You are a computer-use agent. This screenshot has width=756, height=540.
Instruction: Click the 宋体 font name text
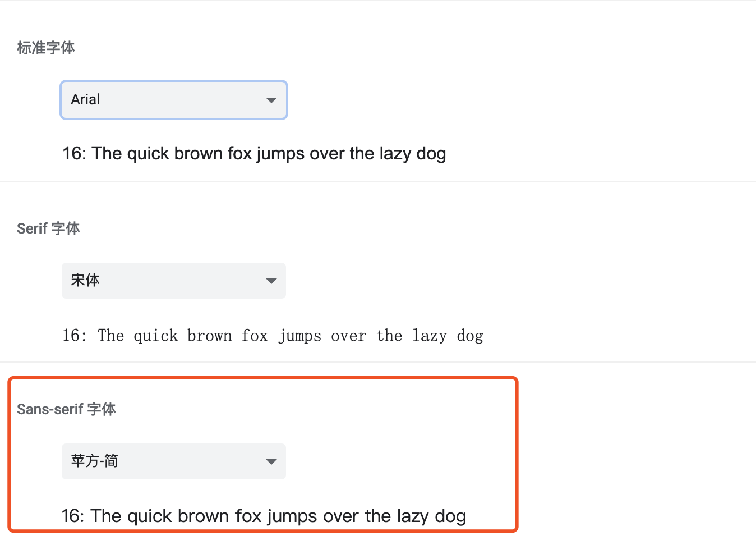tap(85, 281)
